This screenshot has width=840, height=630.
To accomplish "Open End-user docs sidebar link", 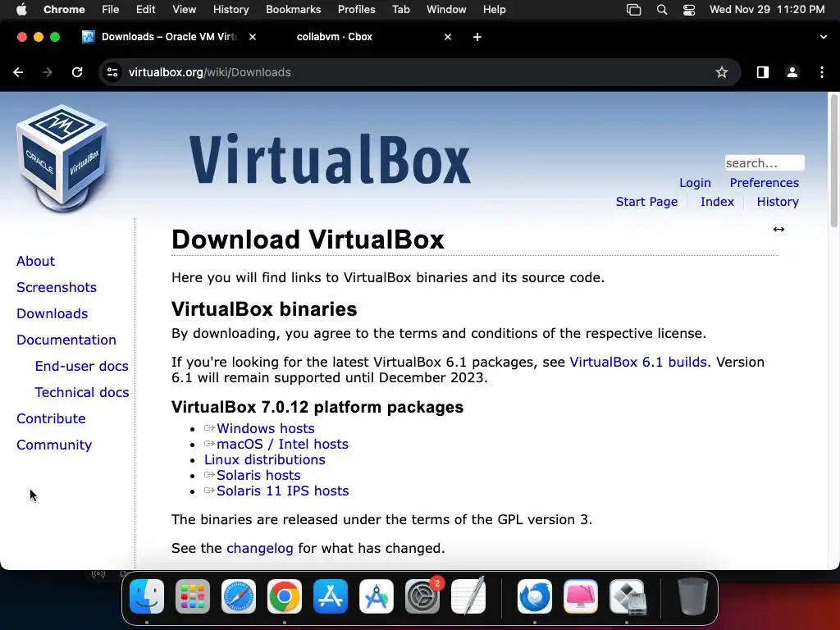I will pos(81,366).
